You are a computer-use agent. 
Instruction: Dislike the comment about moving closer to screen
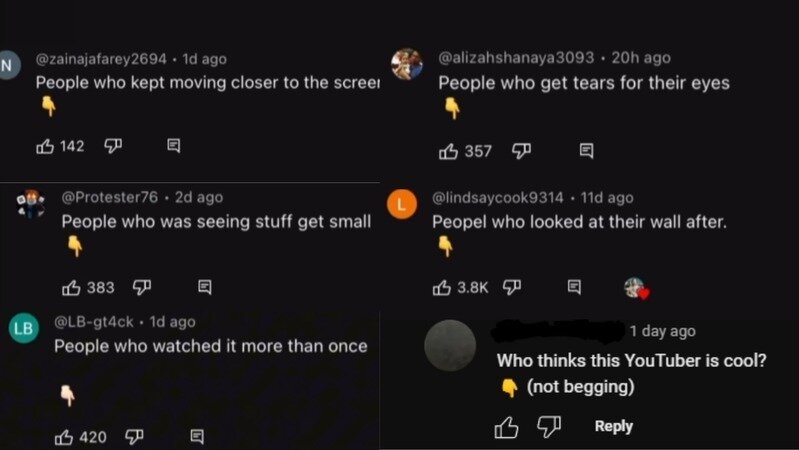[x=112, y=147]
